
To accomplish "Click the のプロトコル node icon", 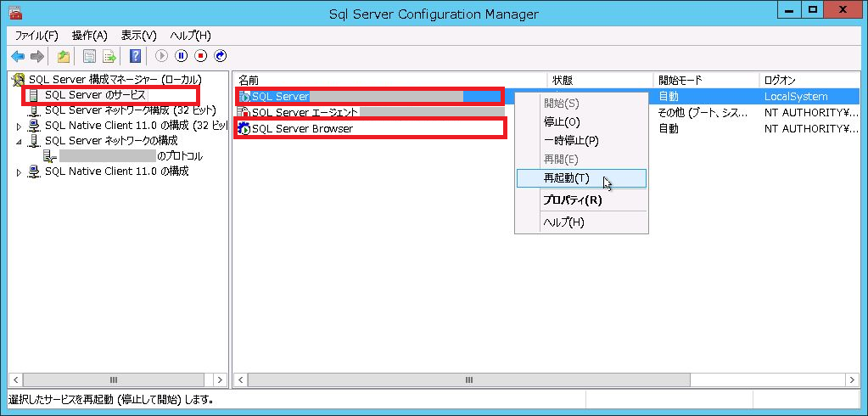I will [x=50, y=156].
